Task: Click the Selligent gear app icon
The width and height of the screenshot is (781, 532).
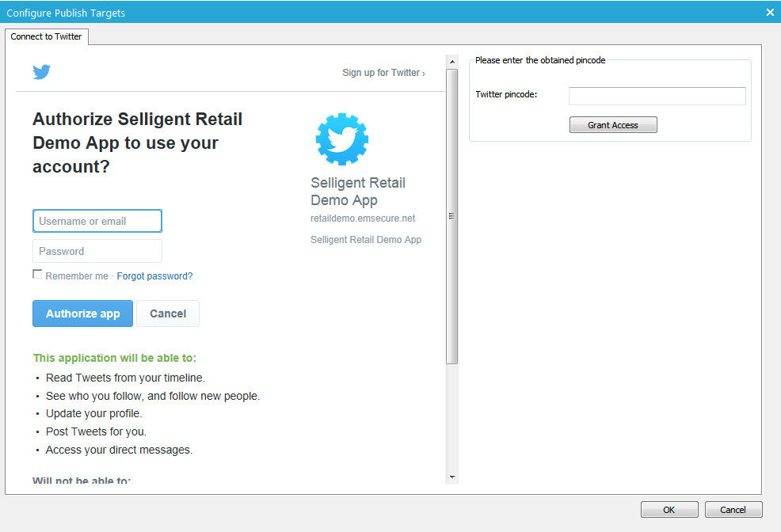Action: (342, 139)
